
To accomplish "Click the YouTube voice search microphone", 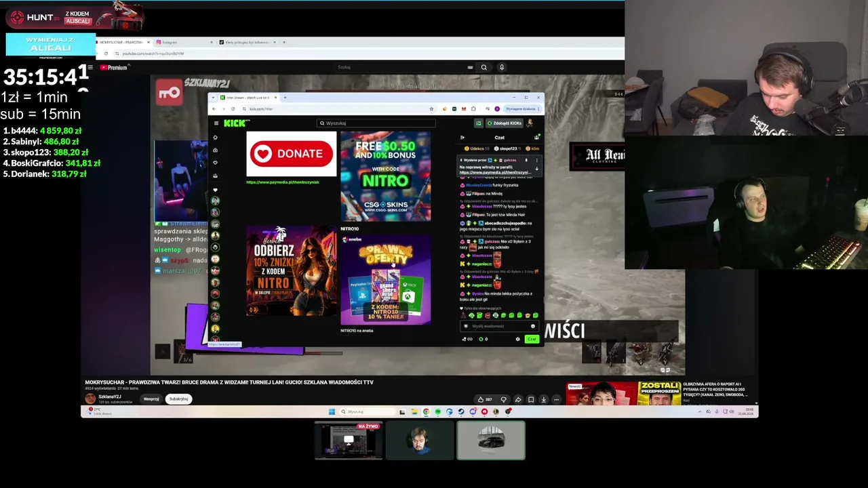I will (x=502, y=67).
